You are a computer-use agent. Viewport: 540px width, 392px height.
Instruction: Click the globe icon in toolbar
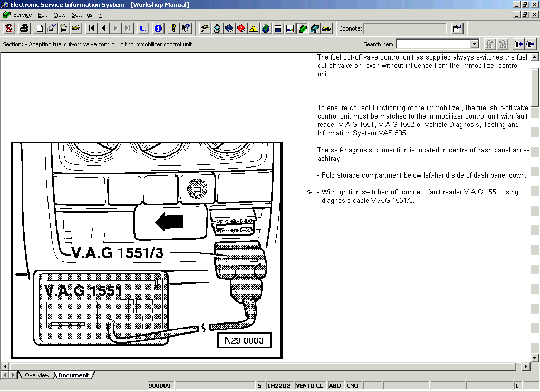266,28
